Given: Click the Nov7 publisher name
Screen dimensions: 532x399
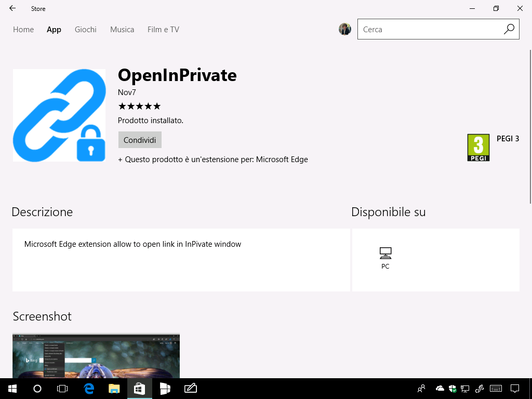Looking at the screenshot, I should (127, 92).
